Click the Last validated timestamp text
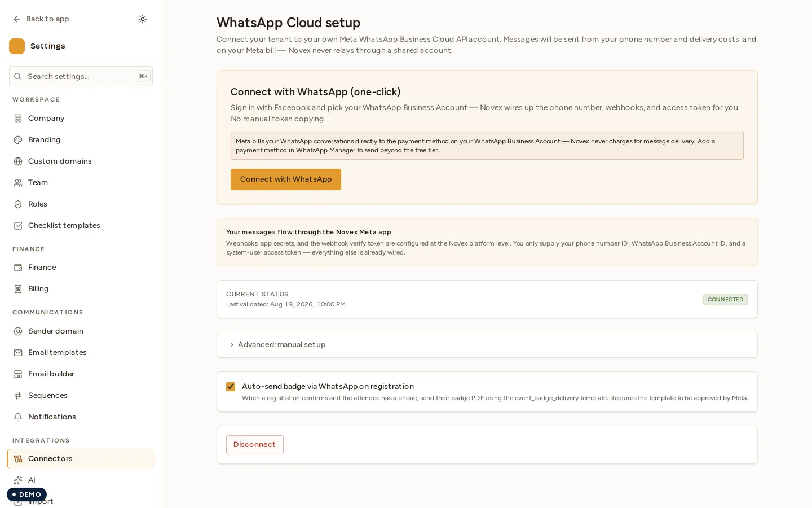Screen dimensions: 812x508 coord(286,304)
